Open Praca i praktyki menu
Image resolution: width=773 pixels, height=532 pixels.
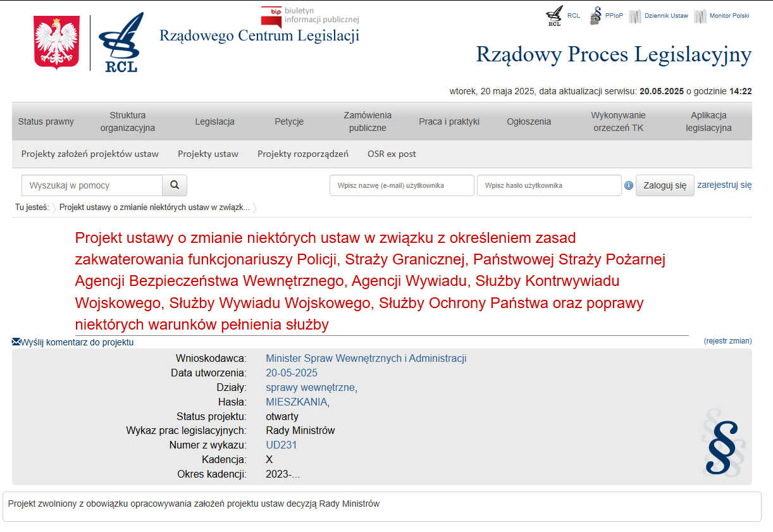click(449, 121)
